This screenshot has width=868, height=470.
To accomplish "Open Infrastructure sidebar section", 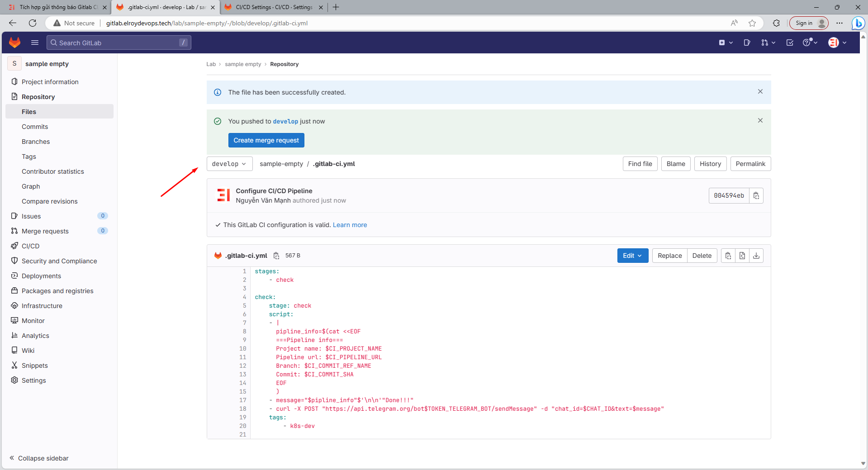I will point(59,306).
